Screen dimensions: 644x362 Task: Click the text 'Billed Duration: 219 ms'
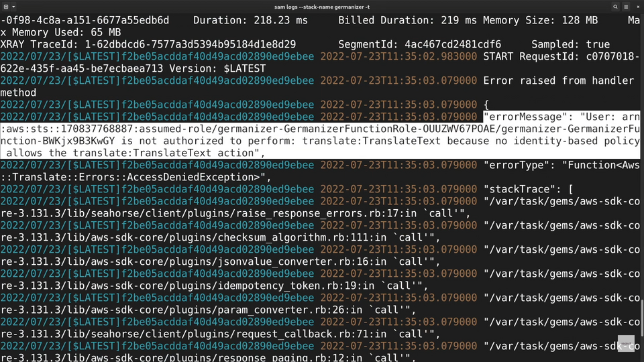407,21
